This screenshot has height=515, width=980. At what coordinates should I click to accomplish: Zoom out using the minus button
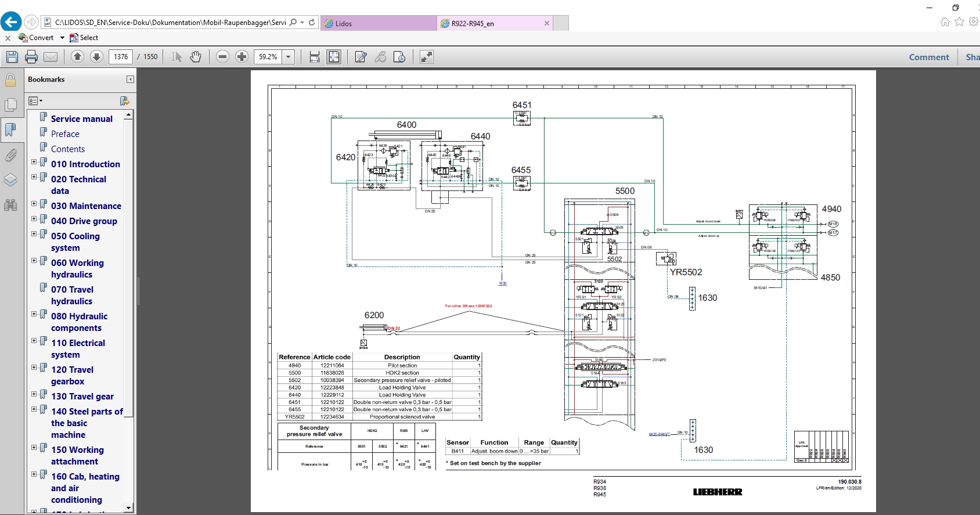[x=222, y=56]
